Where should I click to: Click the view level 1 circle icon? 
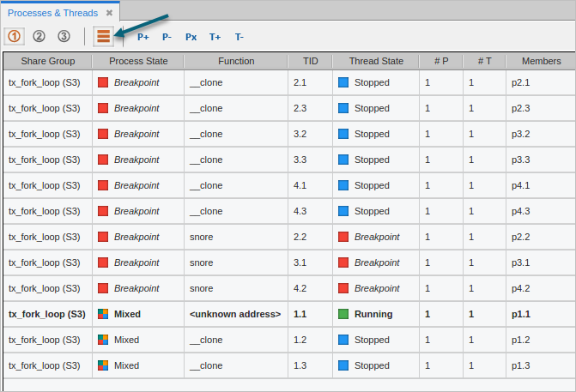(x=15, y=36)
